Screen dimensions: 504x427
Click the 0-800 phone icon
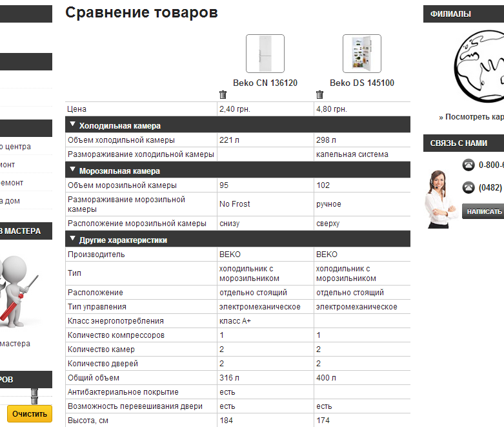(x=469, y=165)
